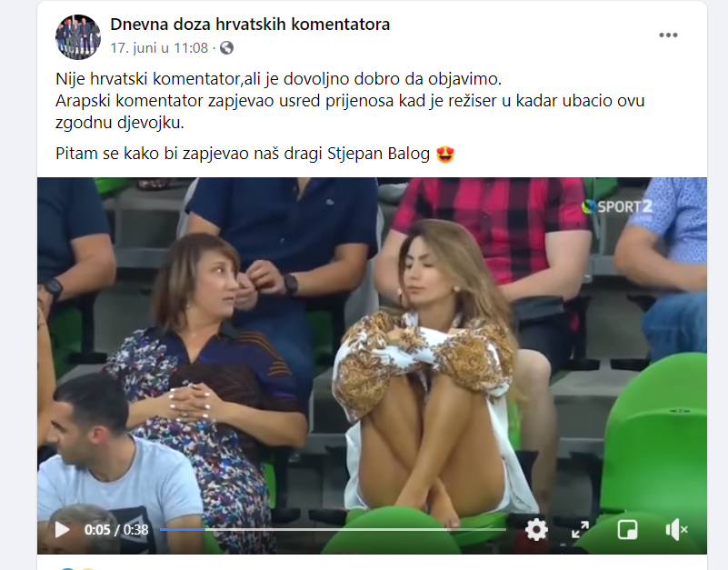Click the 0:05 / 0:38 time display
The image size is (728, 570).
point(116,530)
